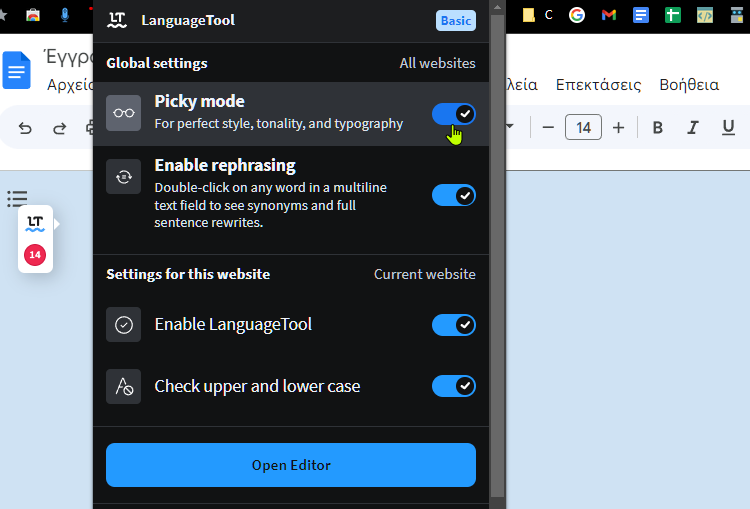Open the Gmail bookmark icon
The image size is (750, 509).
608,15
